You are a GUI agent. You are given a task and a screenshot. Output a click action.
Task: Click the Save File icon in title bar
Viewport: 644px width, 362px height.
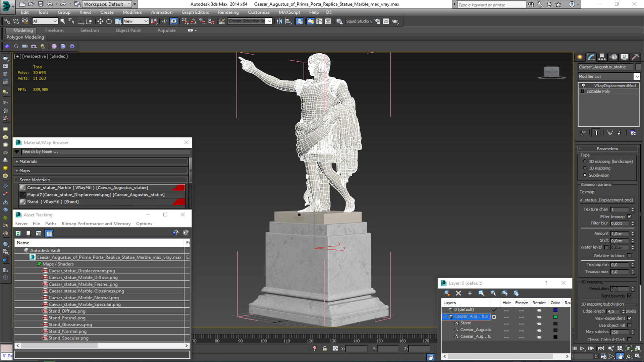40,4
